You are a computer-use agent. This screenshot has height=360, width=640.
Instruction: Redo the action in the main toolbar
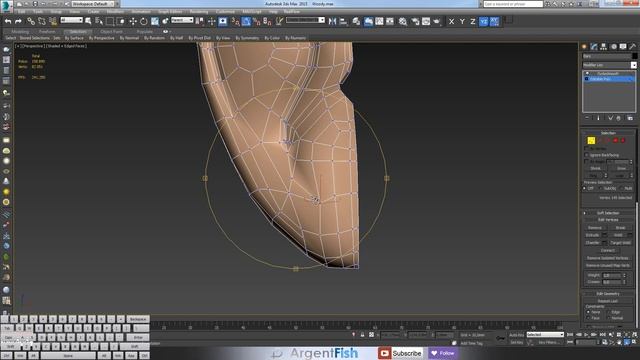[18, 21]
